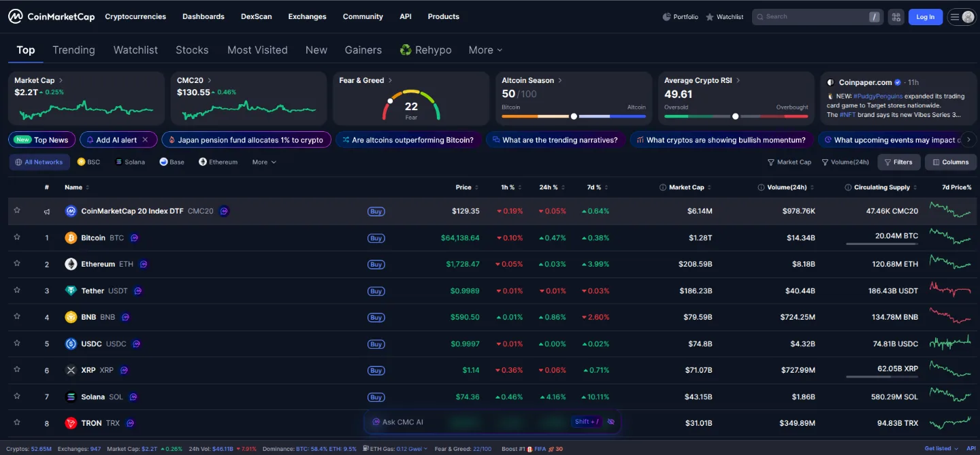Screen dimensions: 980x455
Task: Click the Search input field
Action: 816,17
